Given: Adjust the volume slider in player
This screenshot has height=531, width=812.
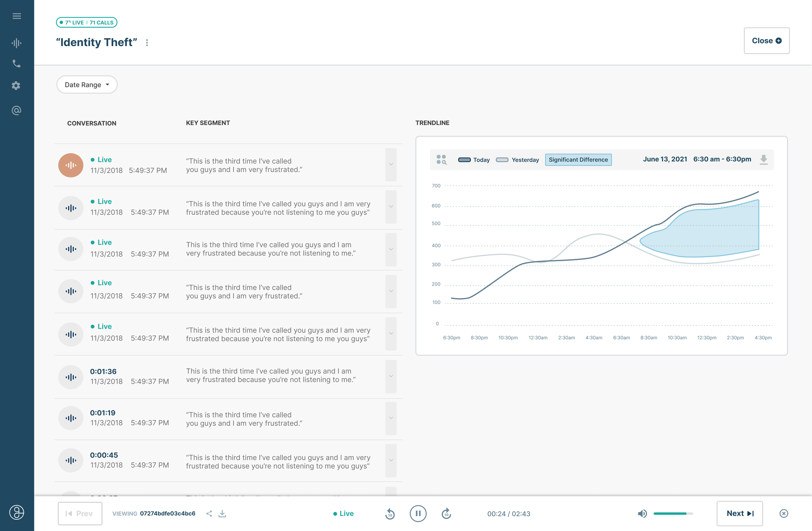Looking at the screenshot, I should click(x=672, y=513).
